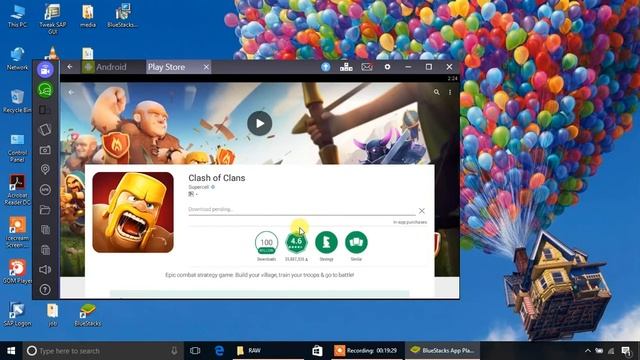The width and height of the screenshot is (640, 360).
Task: Adjust volume with the speaker sidebar icon
Action: click(x=45, y=269)
